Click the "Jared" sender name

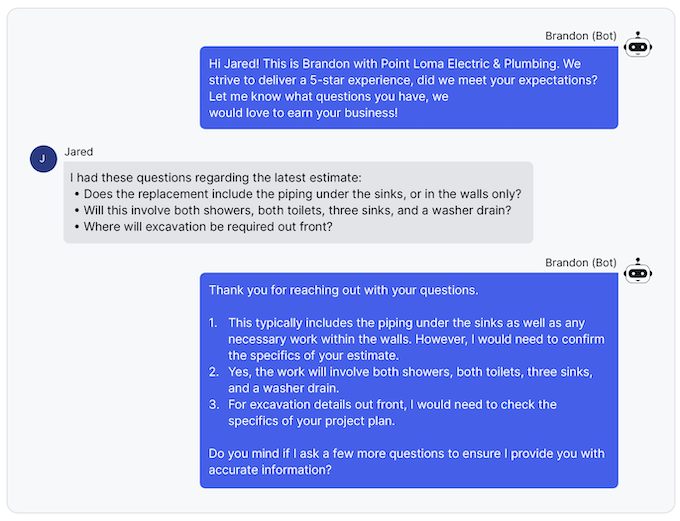pos(79,152)
